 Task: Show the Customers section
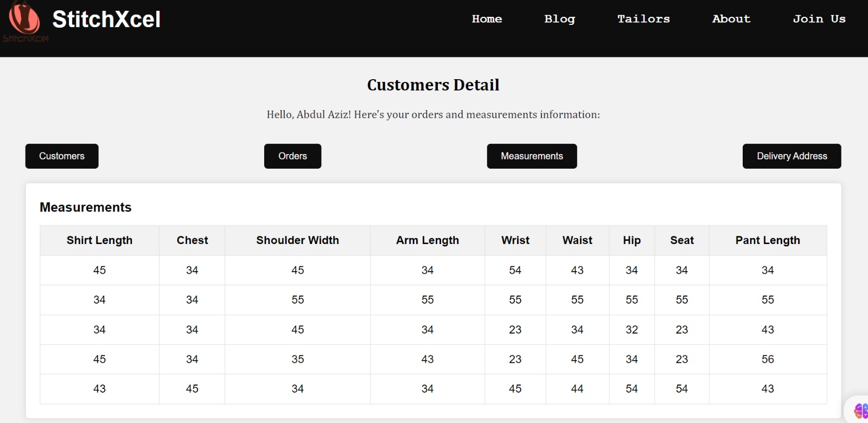[x=62, y=156]
